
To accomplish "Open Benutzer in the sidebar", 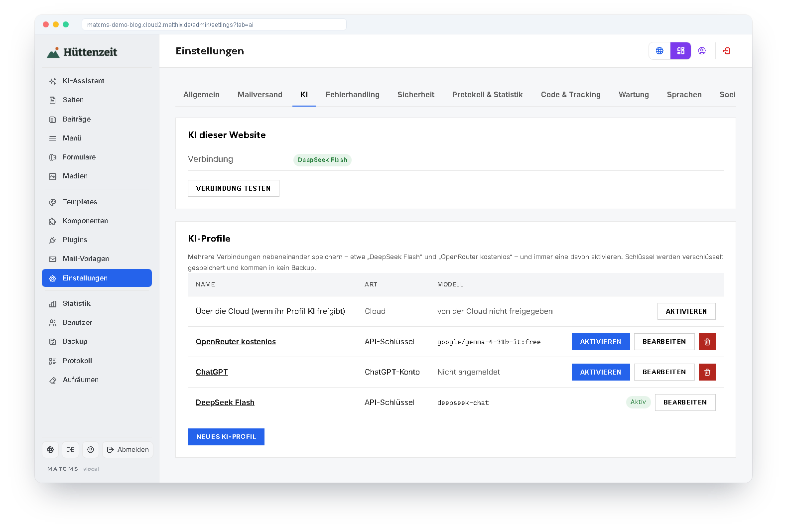I will 97,322.
